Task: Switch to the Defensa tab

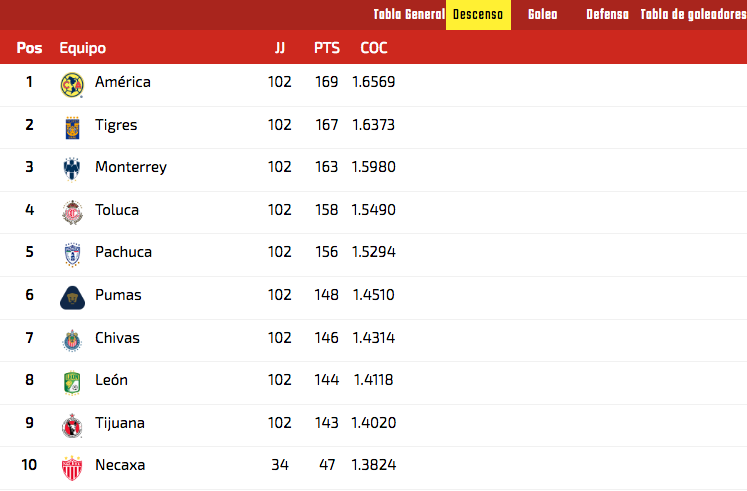Action: tap(607, 15)
